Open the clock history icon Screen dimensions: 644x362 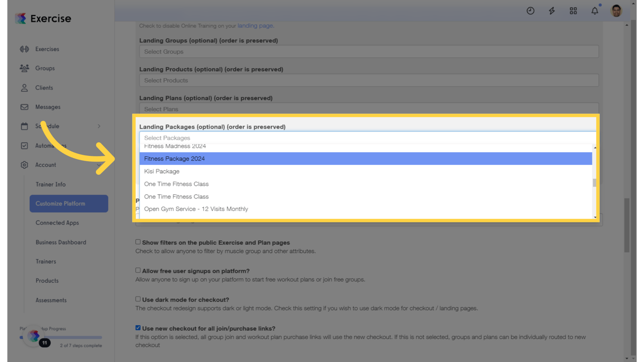coord(530,11)
